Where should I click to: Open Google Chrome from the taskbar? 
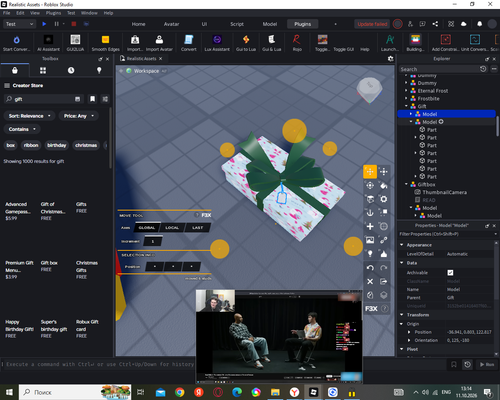tap(180, 392)
